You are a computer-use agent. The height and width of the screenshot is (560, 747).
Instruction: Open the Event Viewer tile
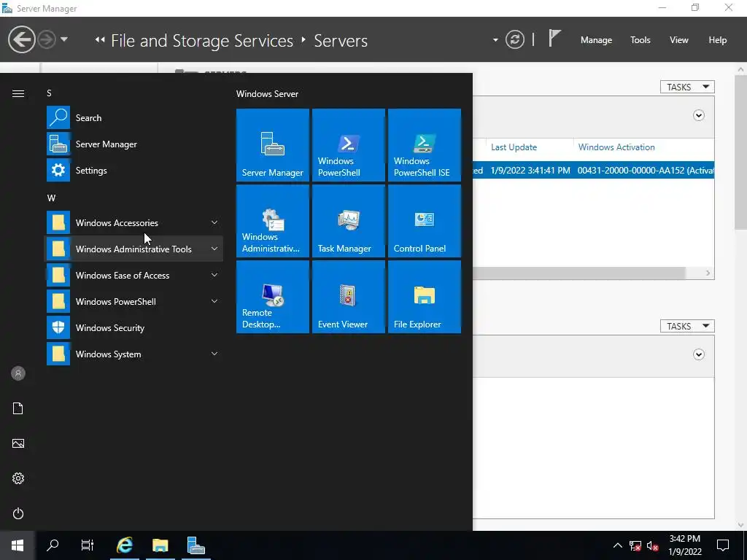[348, 297]
